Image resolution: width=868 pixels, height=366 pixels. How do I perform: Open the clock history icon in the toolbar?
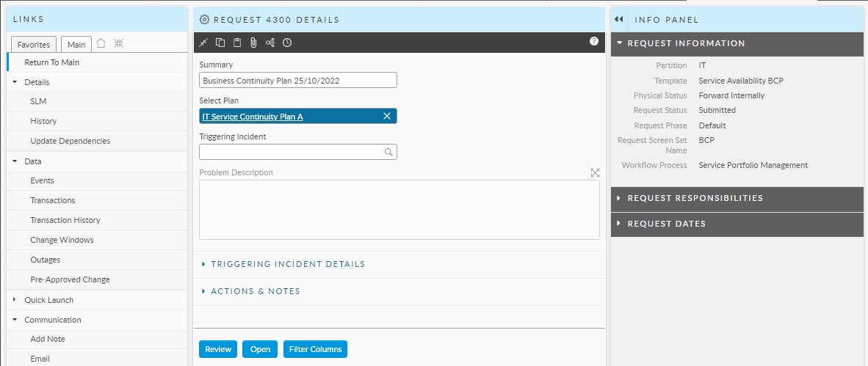coord(287,43)
